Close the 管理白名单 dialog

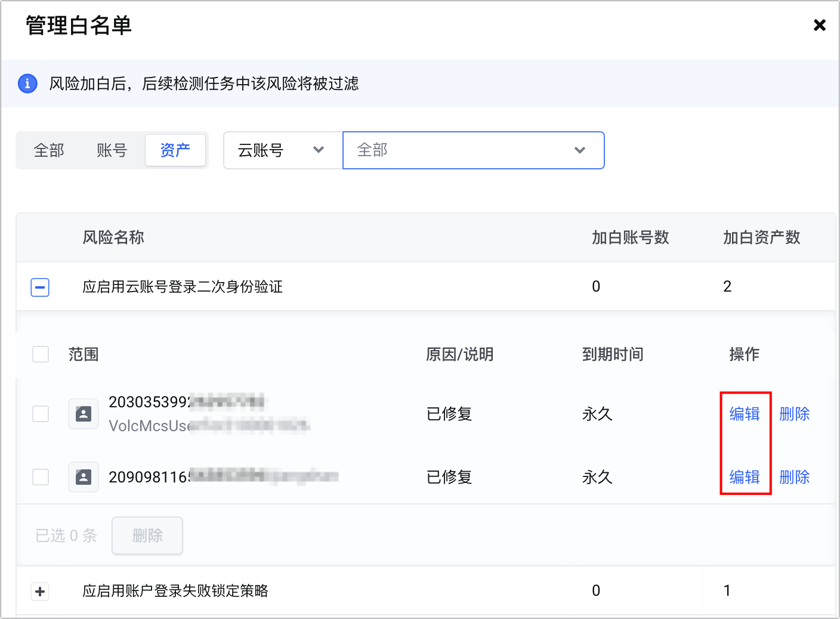(x=820, y=25)
